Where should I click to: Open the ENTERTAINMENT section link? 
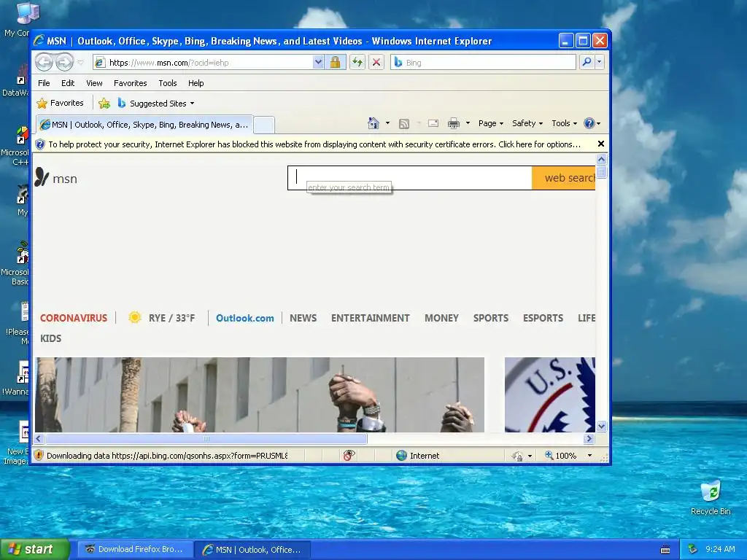pos(370,318)
